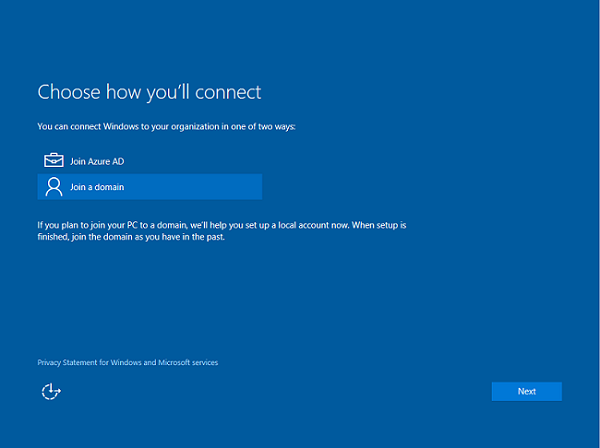Open Privacy Statement for Windows link
This screenshot has width=600, height=448.
127,362
